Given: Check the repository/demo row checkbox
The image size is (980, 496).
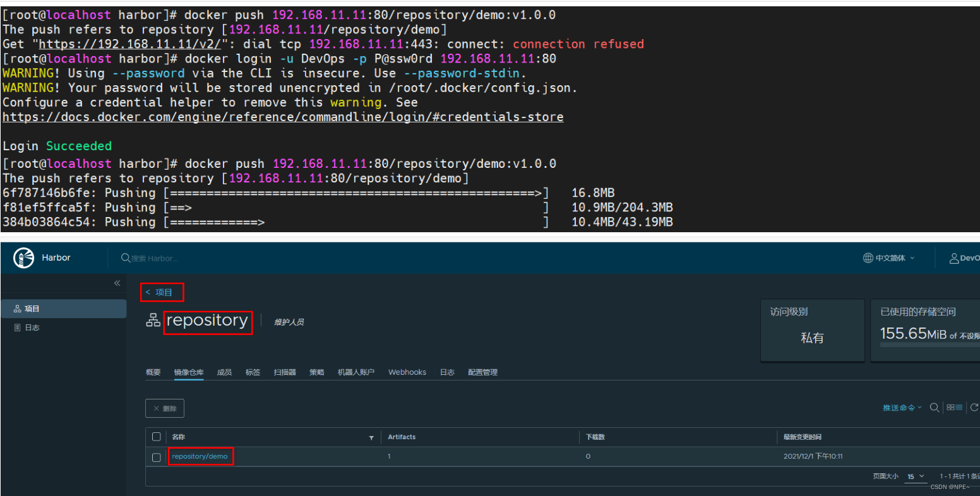Looking at the screenshot, I should click(157, 457).
